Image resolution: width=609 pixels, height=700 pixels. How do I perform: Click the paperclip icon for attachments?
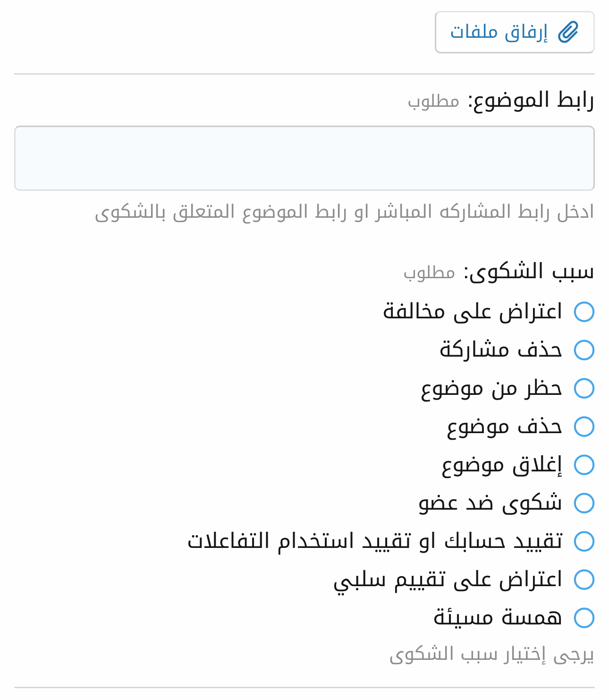pyautogui.click(x=568, y=32)
